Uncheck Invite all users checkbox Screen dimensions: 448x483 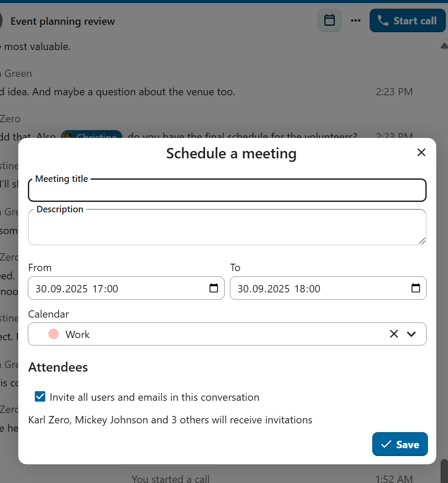[x=40, y=397]
